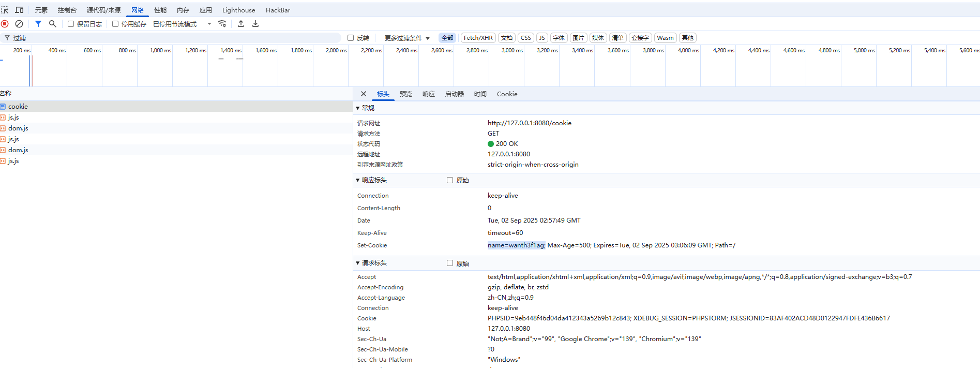Expand the 更多过滤条件 dropdown
Viewport: 980px width, 368px height.
407,38
